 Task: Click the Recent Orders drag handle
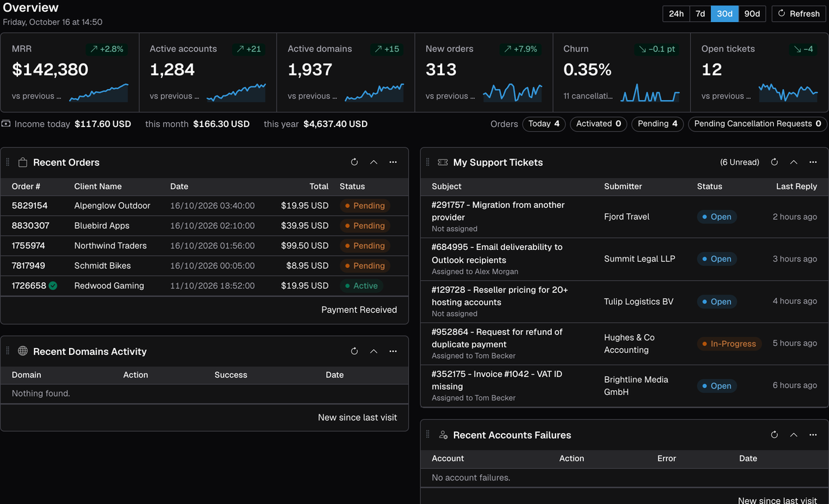click(x=8, y=162)
